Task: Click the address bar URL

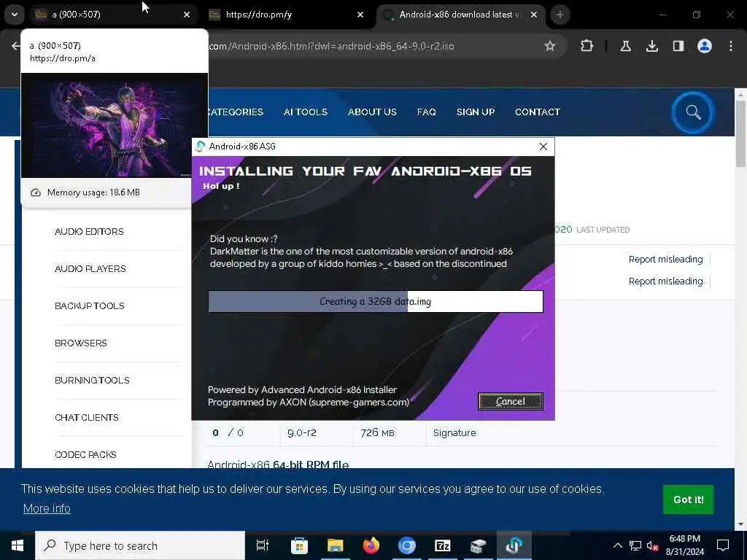Action: tap(331, 46)
